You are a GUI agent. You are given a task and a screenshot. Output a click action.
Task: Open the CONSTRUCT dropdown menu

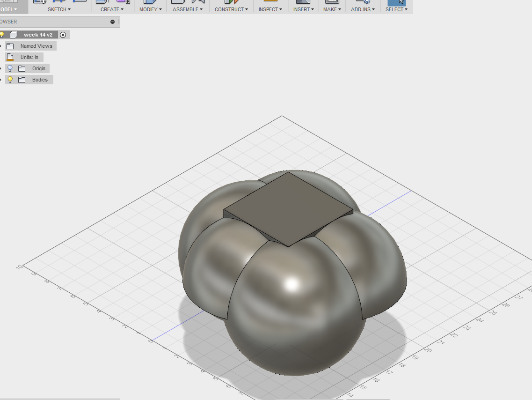(231, 9)
